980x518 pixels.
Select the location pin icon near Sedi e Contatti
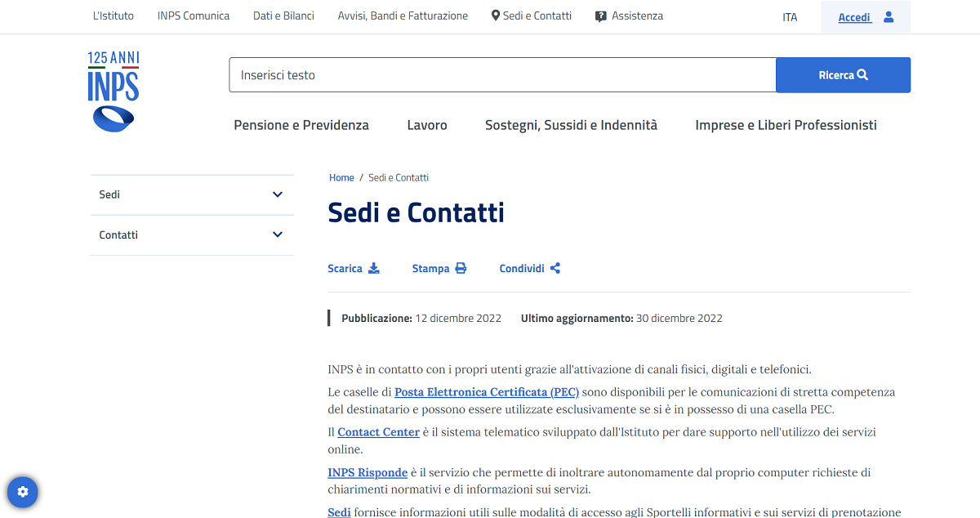[496, 15]
